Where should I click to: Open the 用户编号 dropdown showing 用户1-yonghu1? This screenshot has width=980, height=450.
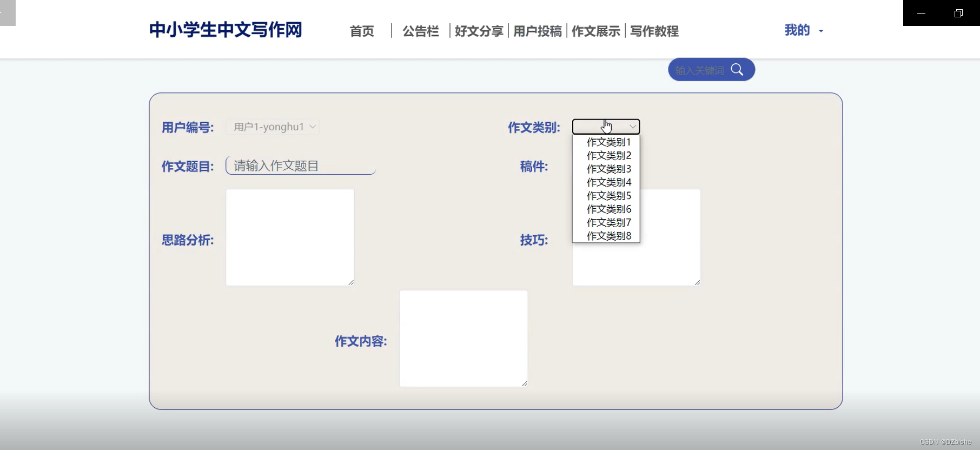pyautogui.click(x=273, y=127)
